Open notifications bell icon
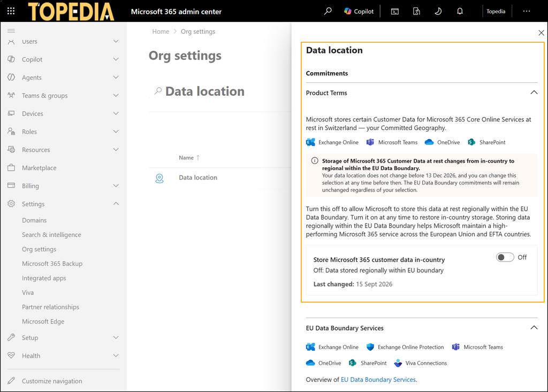 click(x=460, y=11)
